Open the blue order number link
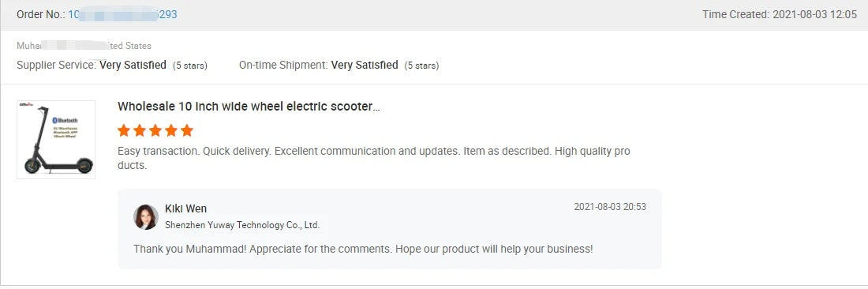Image resolution: width=868 pixels, height=289 pixels. click(122, 15)
